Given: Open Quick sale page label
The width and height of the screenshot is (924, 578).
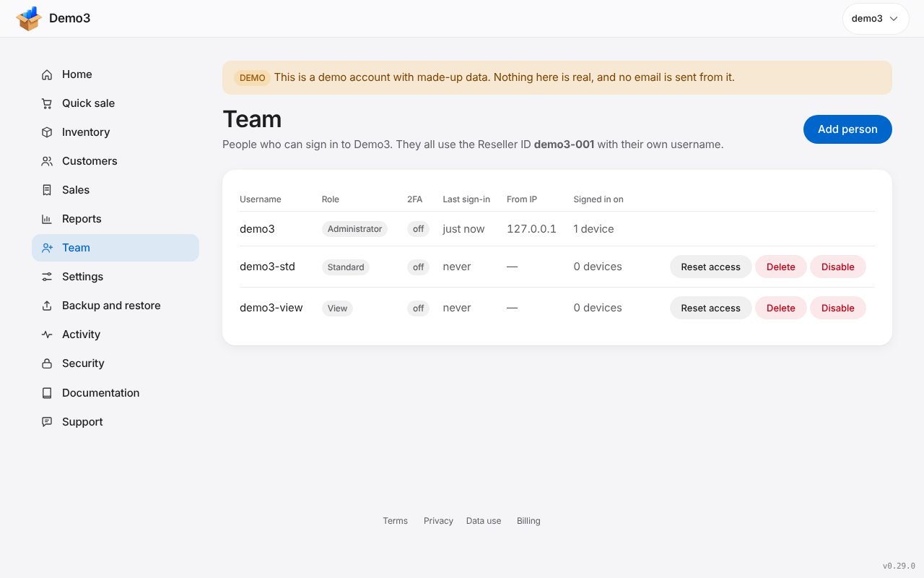Looking at the screenshot, I should [x=88, y=103].
